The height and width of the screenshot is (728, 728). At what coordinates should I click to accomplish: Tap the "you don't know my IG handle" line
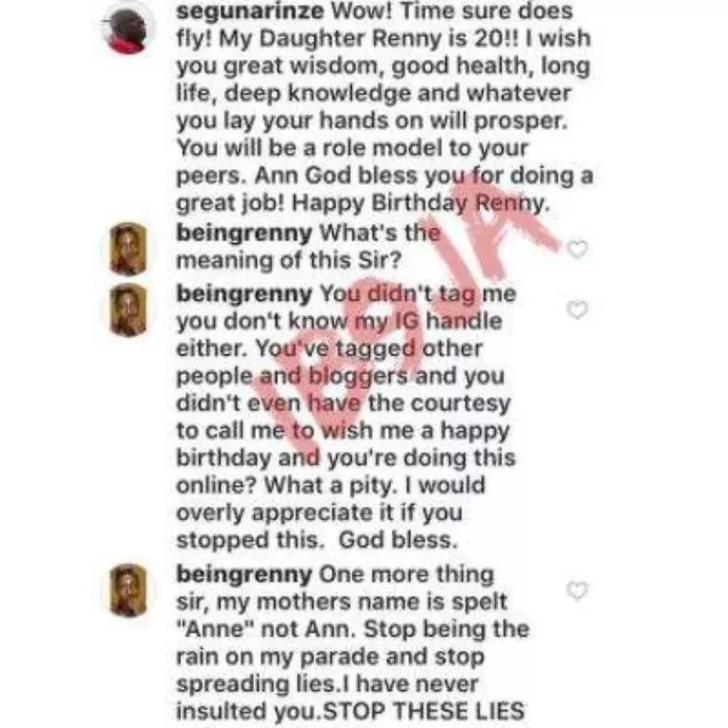[339, 321]
